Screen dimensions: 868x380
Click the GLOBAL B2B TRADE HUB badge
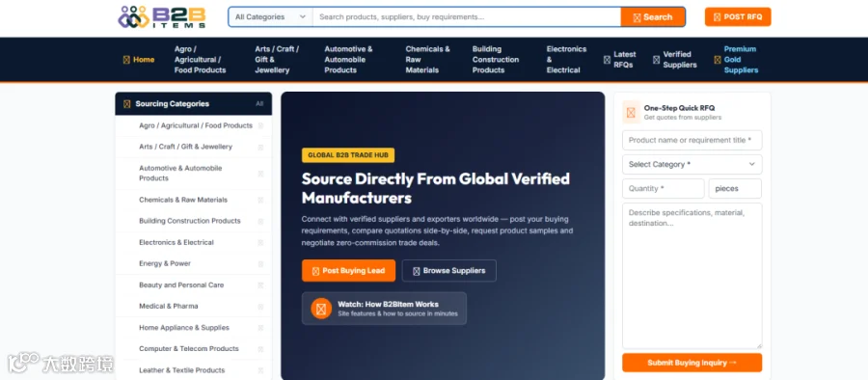[x=348, y=155]
